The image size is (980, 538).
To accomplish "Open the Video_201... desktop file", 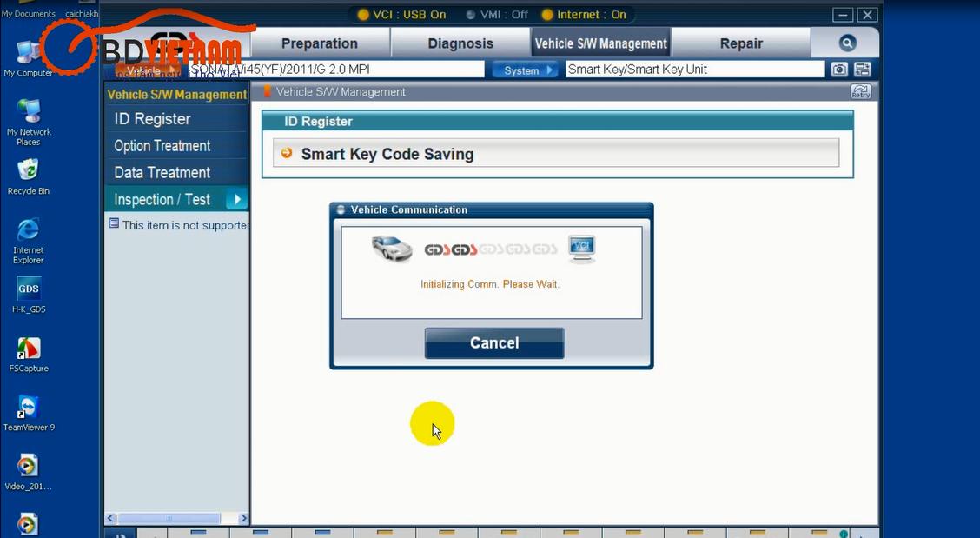I will tap(28, 472).
